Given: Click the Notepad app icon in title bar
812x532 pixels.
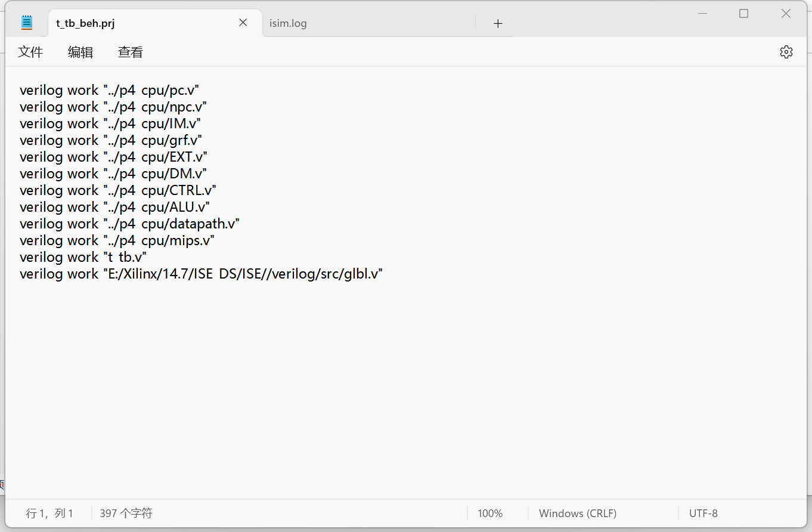Looking at the screenshot, I should tap(27, 23).
